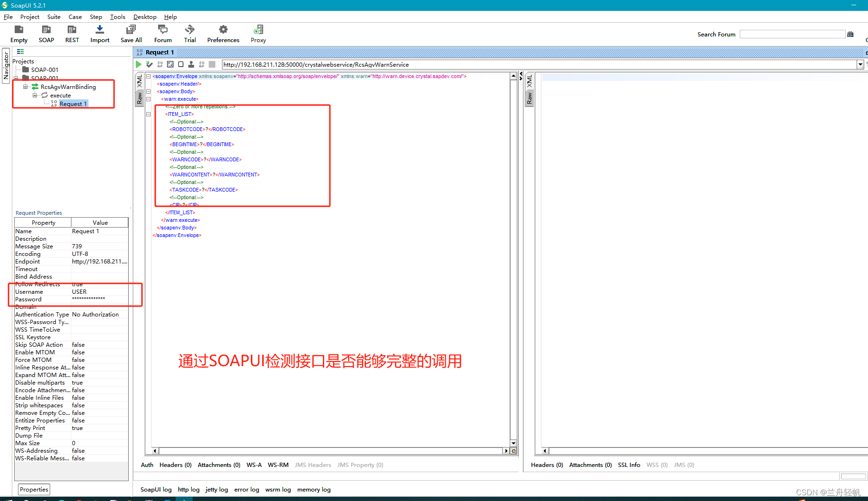868x501 pixels.
Task: Collapse the execute operation node
Action: pos(35,95)
